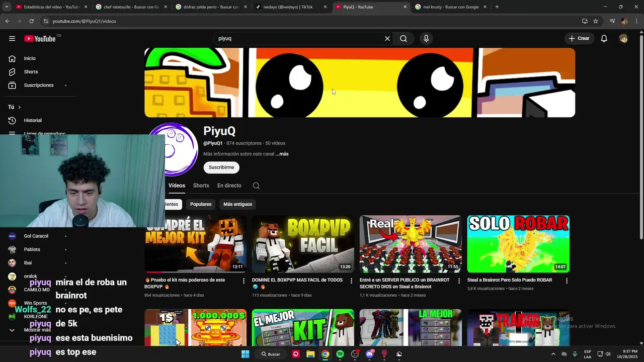
Task: Open options menu for 'Pruebo el kit más poderoso'
Action: point(244,281)
